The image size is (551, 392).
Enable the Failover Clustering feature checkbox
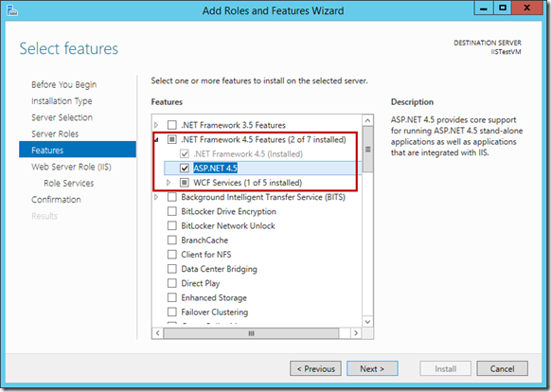[x=172, y=312]
